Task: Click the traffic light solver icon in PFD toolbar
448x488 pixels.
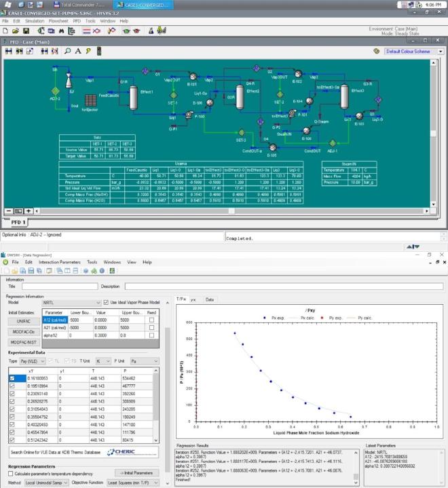Action: point(98,51)
